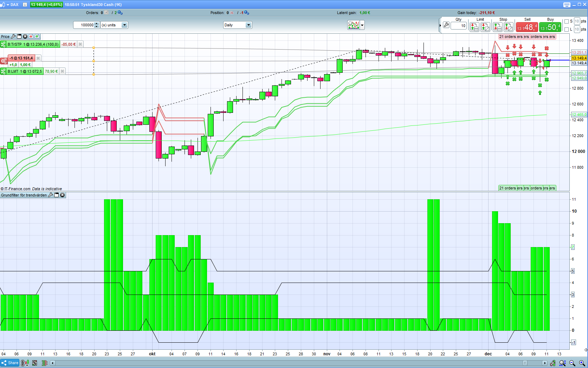
Task: Cancel all pending orders icon
Action: (x=106, y=13)
